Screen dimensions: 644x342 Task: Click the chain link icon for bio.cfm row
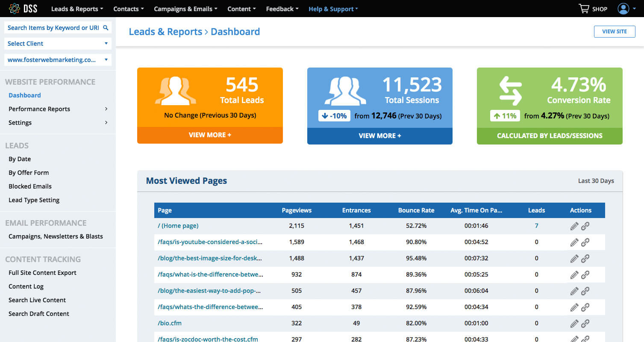(x=585, y=324)
